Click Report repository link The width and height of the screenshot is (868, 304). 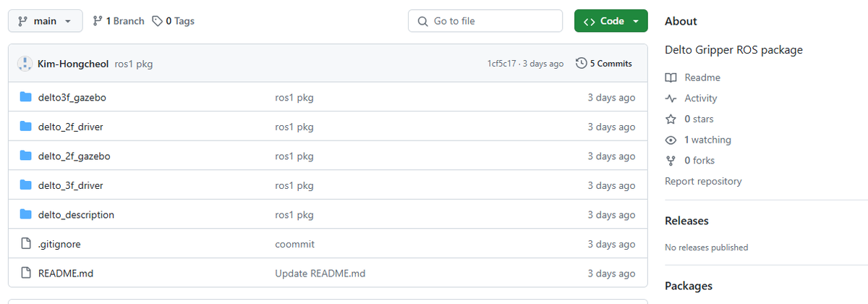coord(703,182)
